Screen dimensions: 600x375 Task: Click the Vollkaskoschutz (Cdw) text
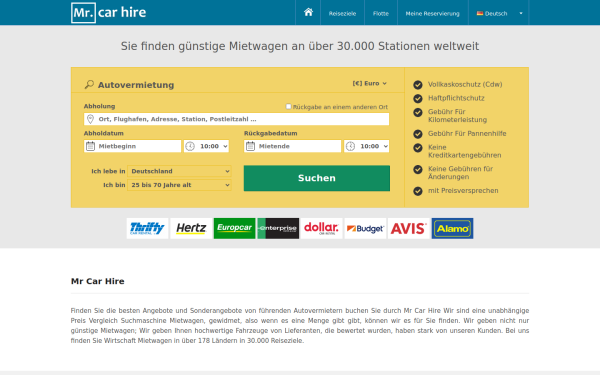click(x=465, y=84)
